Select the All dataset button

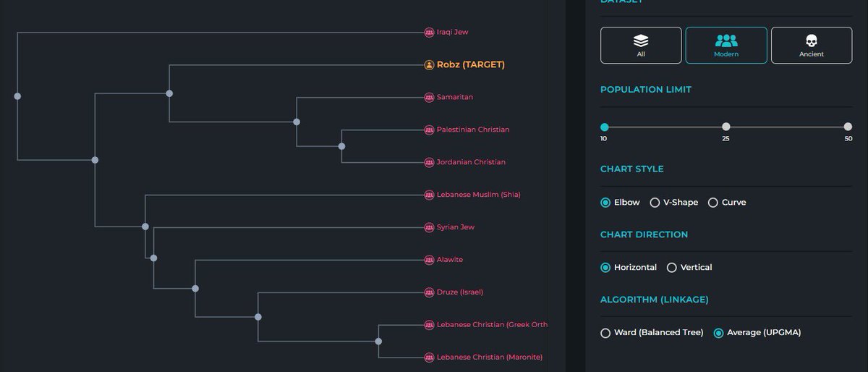pos(641,45)
